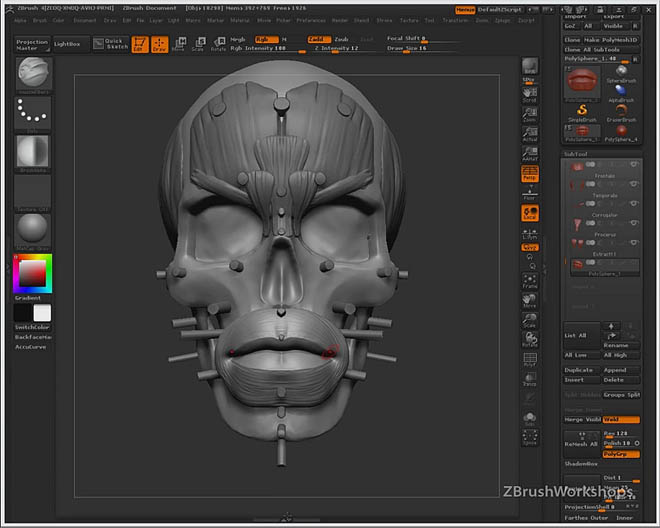Click the Quick Sketch button
Image resolution: width=660 pixels, height=528 pixels.
[x=111, y=44]
